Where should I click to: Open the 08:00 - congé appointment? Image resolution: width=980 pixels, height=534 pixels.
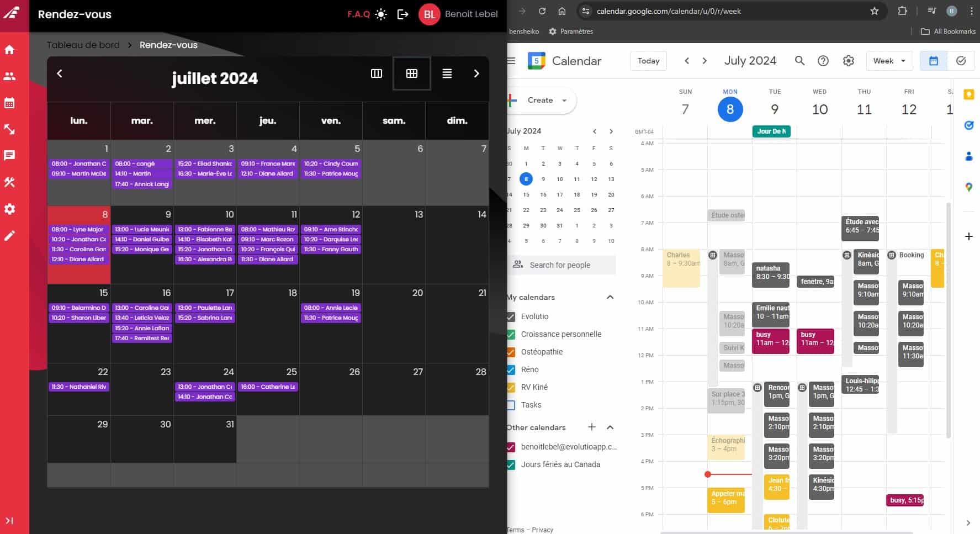pos(142,163)
